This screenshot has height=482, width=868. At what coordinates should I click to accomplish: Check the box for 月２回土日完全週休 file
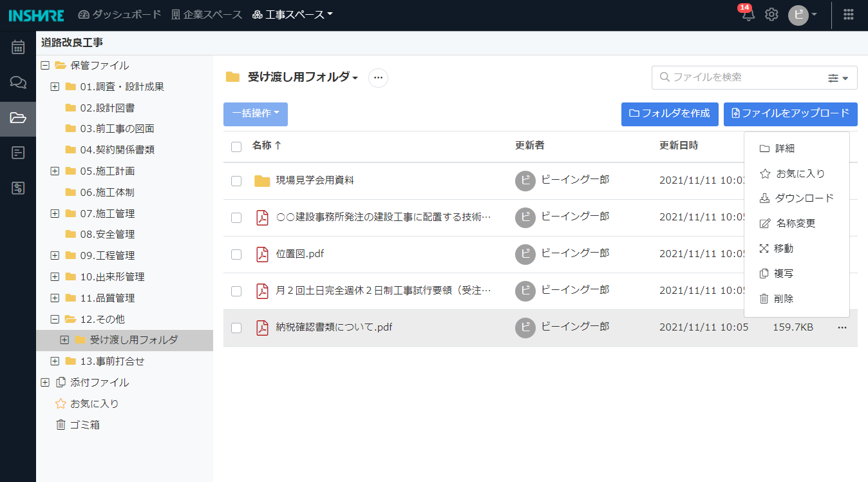[236, 291]
